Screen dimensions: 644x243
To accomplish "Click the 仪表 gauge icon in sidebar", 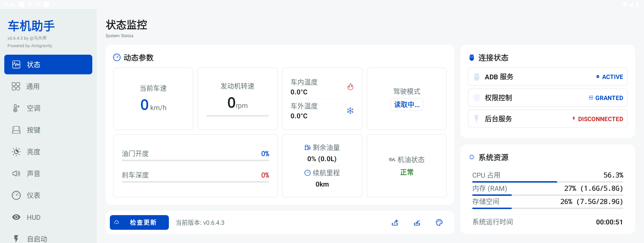I will [16, 195].
